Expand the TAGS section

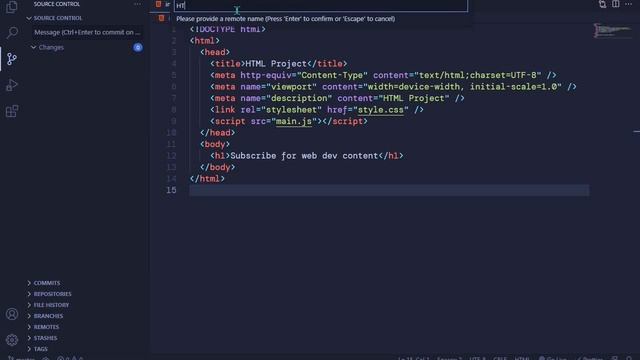[x=40, y=349]
